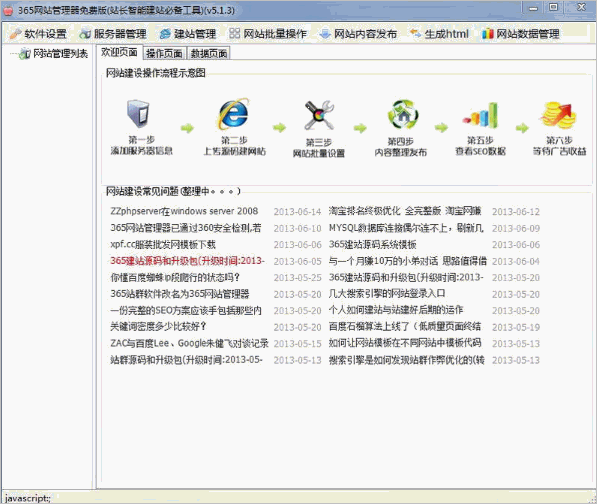Click the 网站批量设置 step label
The height and width of the screenshot is (504, 597).
[319, 153]
